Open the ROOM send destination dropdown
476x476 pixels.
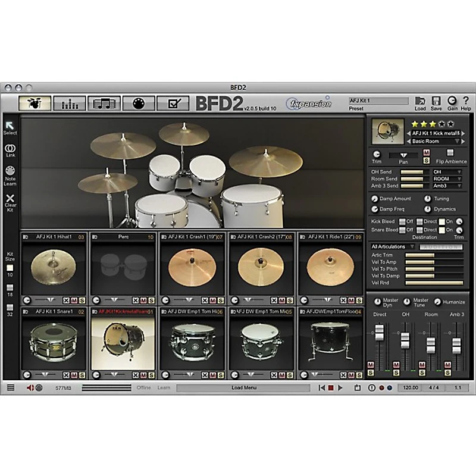pyautogui.click(x=447, y=179)
